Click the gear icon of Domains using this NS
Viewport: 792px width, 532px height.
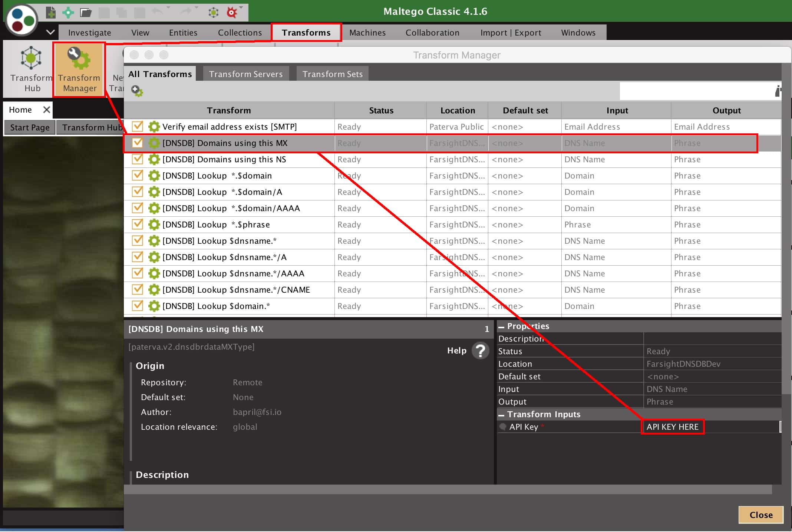[x=154, y=159]
